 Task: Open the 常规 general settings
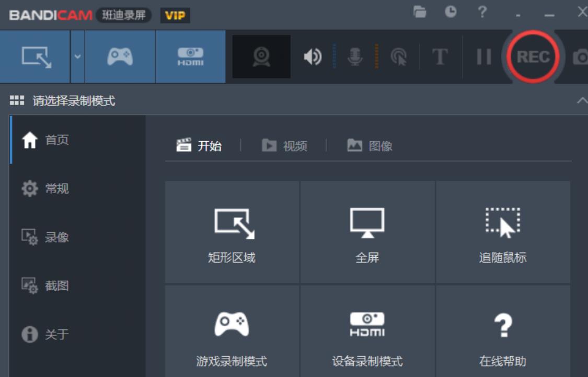45,188
